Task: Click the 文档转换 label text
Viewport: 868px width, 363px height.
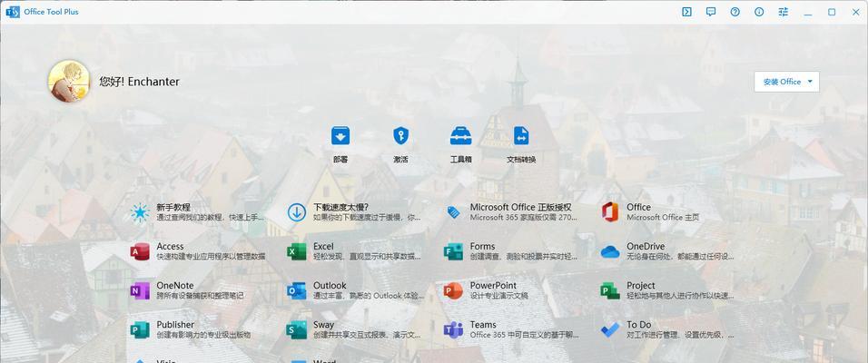Action: pos(521,160)
